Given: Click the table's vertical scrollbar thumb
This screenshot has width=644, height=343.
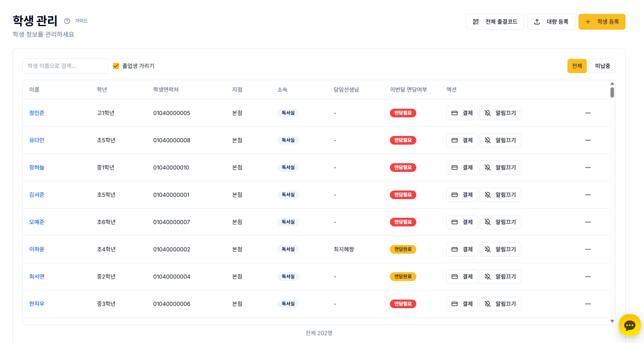Looking at the screenshot, I should 612,92.
